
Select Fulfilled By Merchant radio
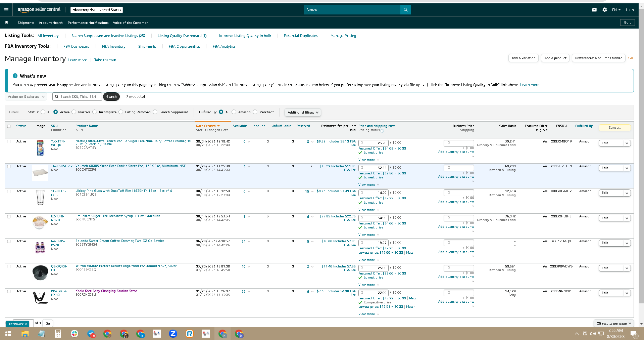[255, 112]
